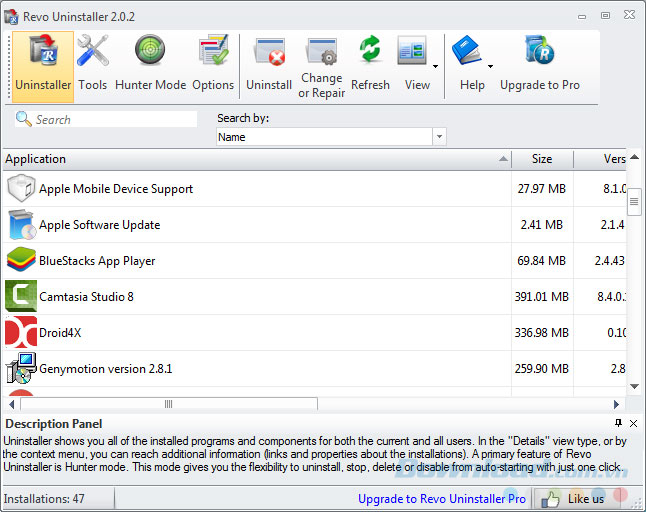Screen dimensions: 646x512
Task: Expand the Help dropdown arrow
Action: point(491,66)
